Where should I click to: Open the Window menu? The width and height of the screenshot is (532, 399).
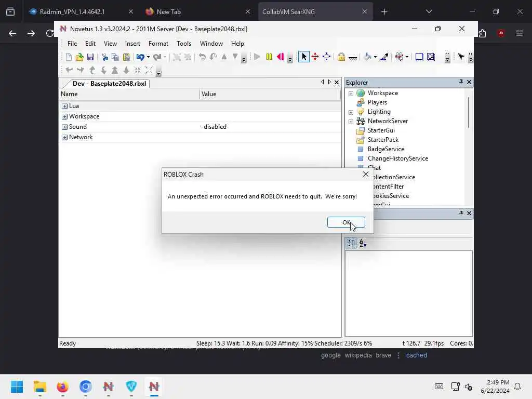211,44
